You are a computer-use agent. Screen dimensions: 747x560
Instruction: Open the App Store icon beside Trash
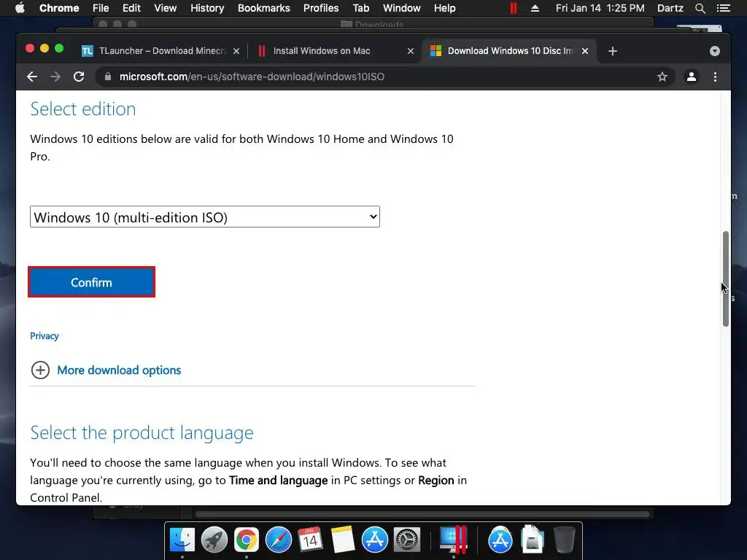[x=500, y=540]
